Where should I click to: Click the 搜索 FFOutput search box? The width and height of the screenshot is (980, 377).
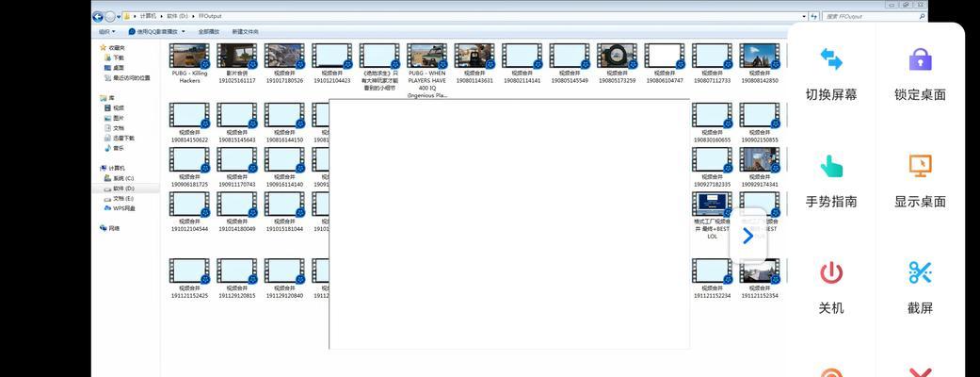(874, 16)
